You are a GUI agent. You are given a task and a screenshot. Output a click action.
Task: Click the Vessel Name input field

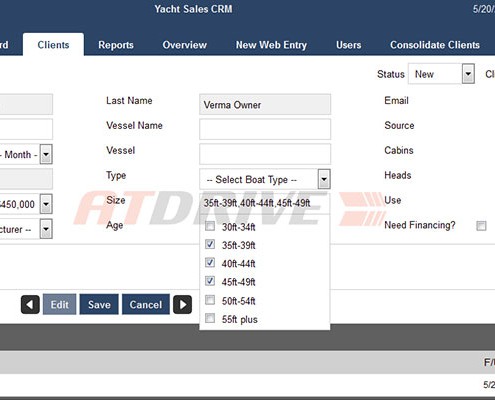point(265,129)
